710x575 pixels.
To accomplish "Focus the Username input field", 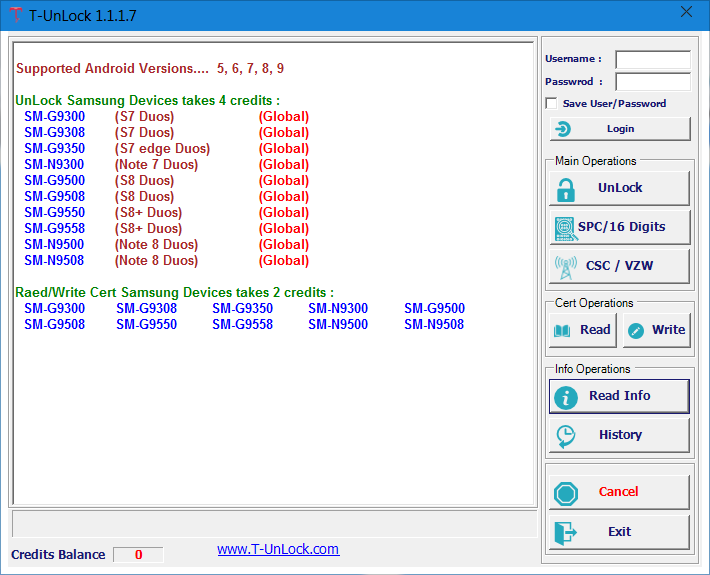I will tap(653, 59).
